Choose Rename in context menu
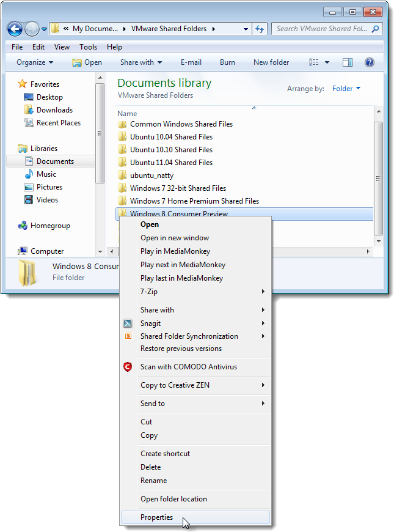The height and width of the screenshot is (532, 394). coord(195,481)
